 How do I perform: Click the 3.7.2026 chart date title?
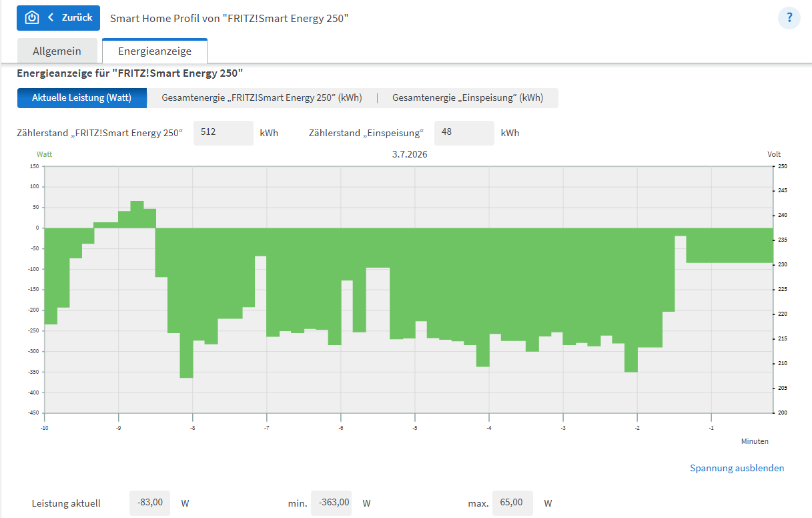tap(410, 154)
